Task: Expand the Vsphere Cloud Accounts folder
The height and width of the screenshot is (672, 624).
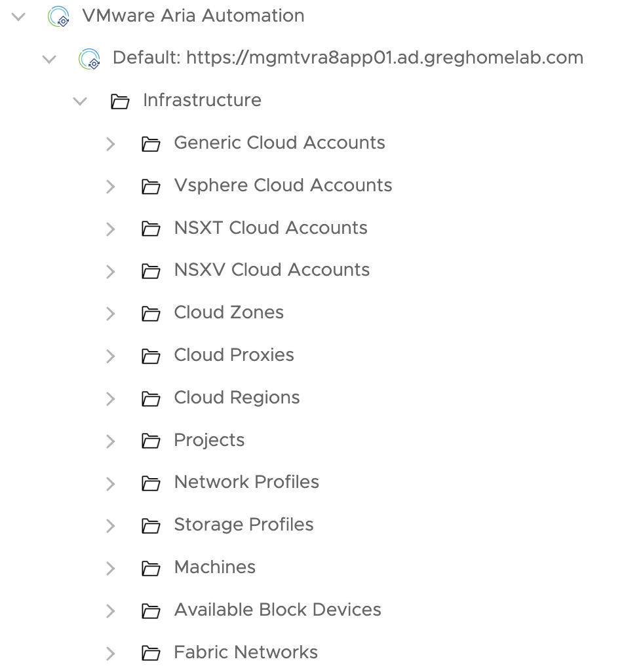Action: click(111, 187)
